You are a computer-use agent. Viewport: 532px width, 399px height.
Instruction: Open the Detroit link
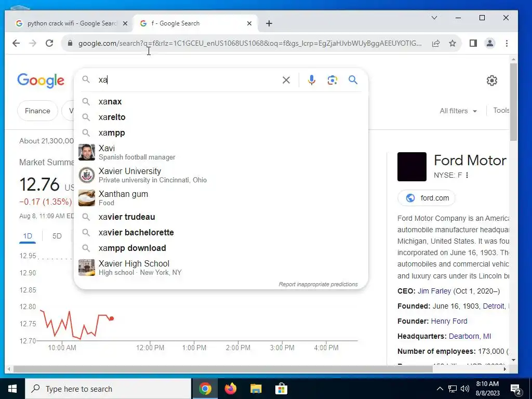pos(494,306)
